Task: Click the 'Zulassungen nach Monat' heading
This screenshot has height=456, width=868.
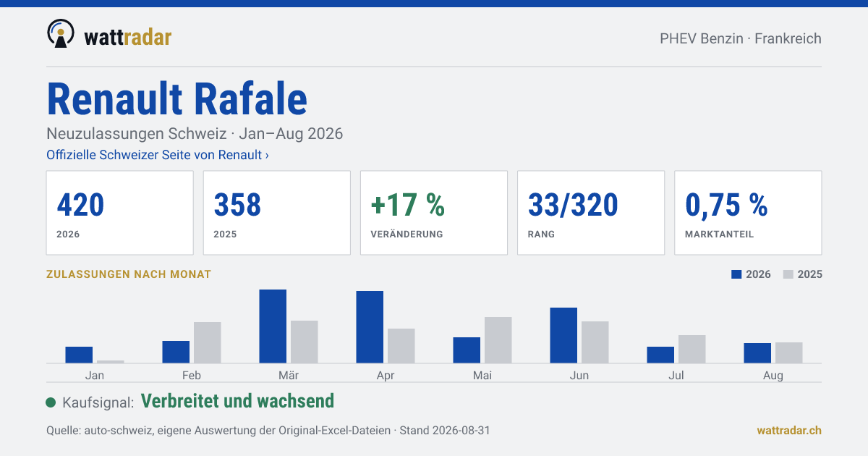Action: [129, 274]
